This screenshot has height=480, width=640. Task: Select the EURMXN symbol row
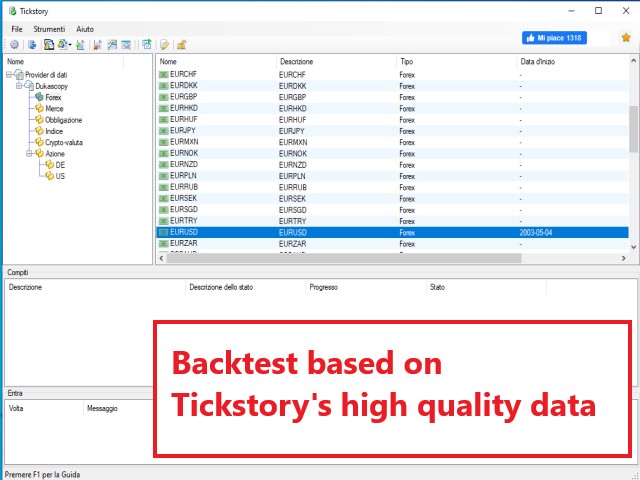click(392, 142)
